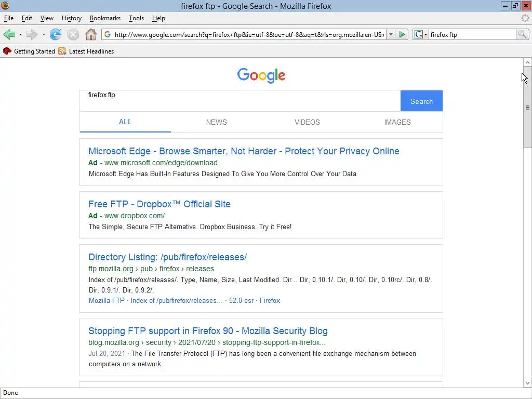Click the scrollbar up arrow

point(527,62)
